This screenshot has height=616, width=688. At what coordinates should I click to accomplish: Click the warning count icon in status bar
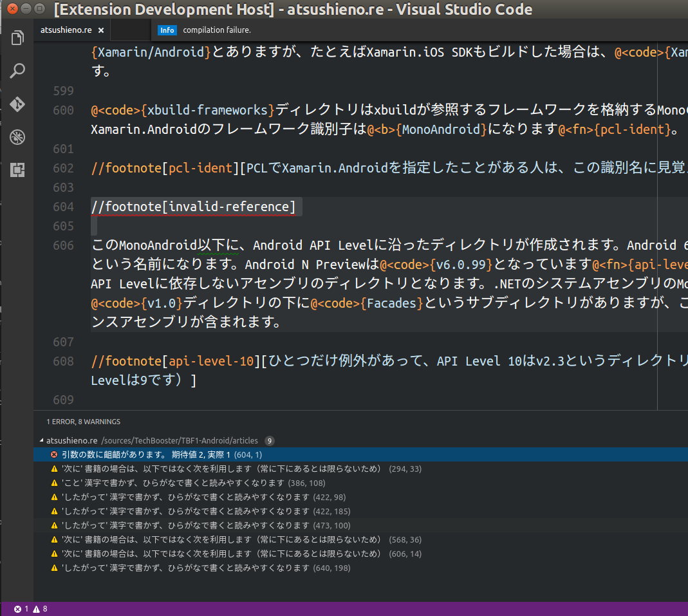tap(37, 609)
